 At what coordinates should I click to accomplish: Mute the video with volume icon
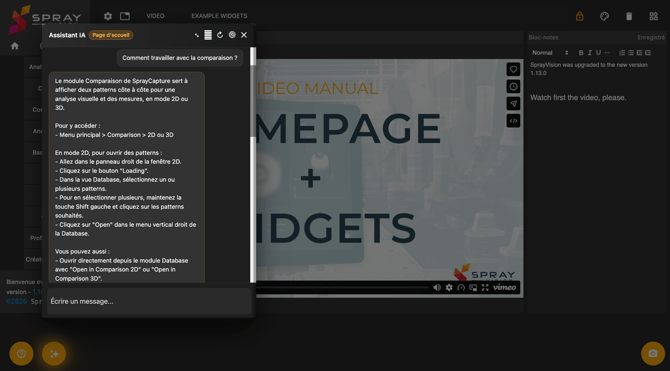point(437,288)
